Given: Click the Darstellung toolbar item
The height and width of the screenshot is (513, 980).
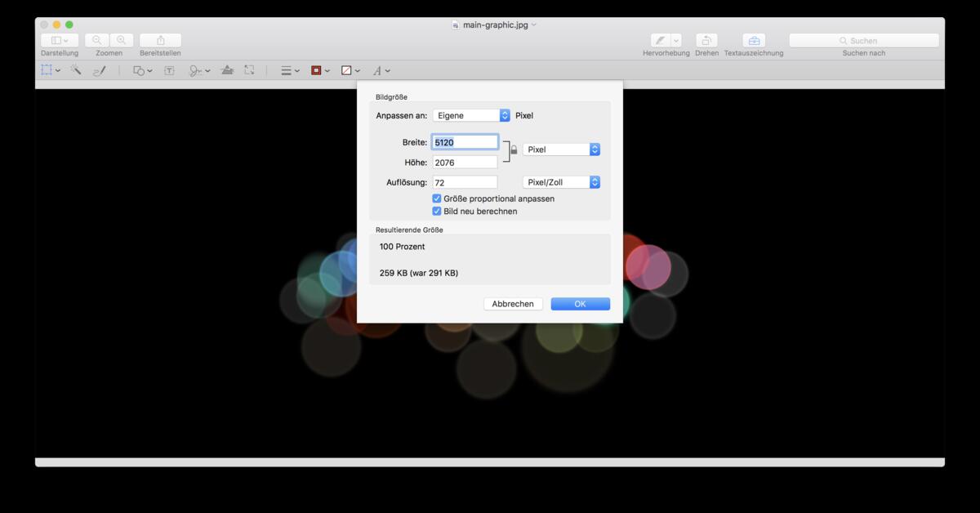Looking at the screenshot, I should [x=58, y=39].
